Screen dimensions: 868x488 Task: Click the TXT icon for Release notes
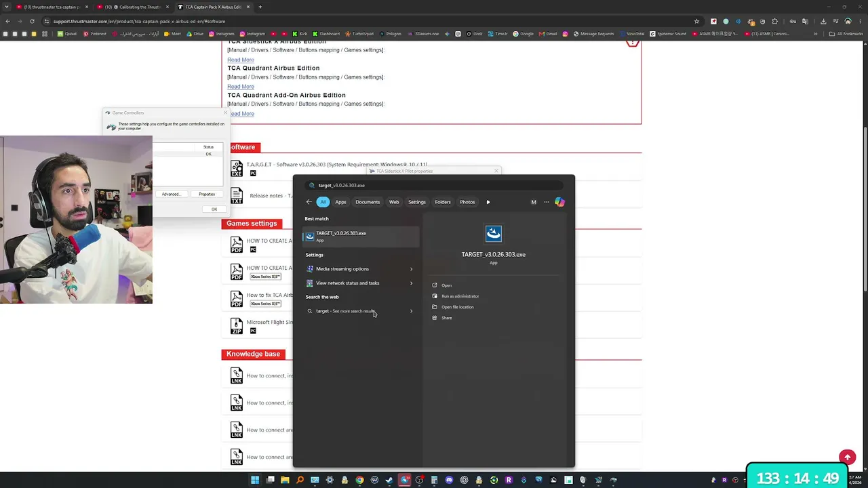coord(236,196)
